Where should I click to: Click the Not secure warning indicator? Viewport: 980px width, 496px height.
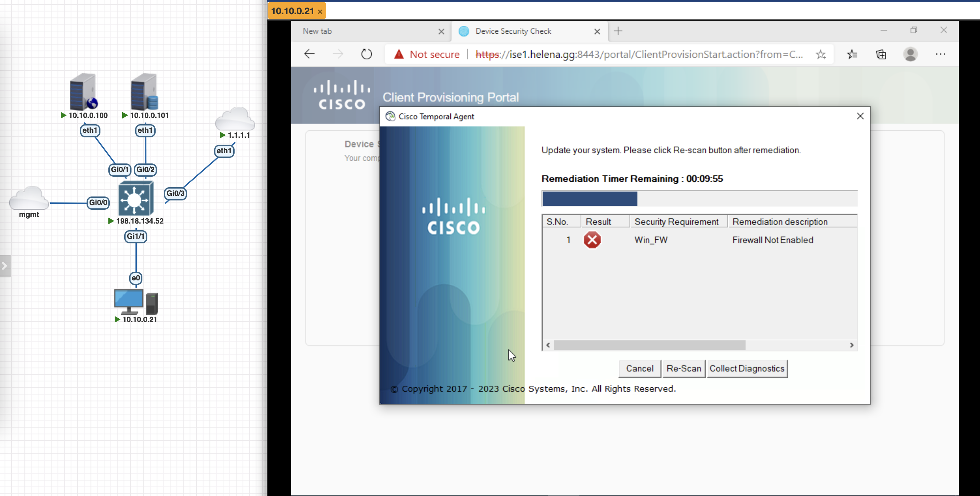(x=427, y=54)
